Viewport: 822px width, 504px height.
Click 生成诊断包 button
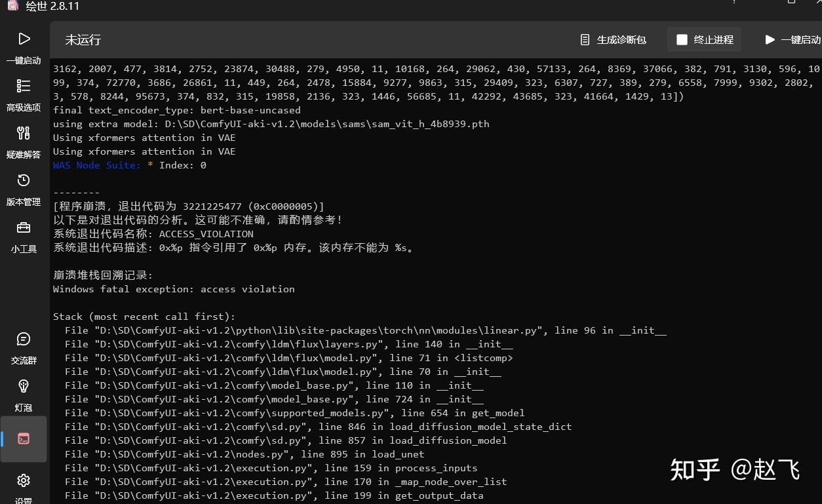click(613, 39)
